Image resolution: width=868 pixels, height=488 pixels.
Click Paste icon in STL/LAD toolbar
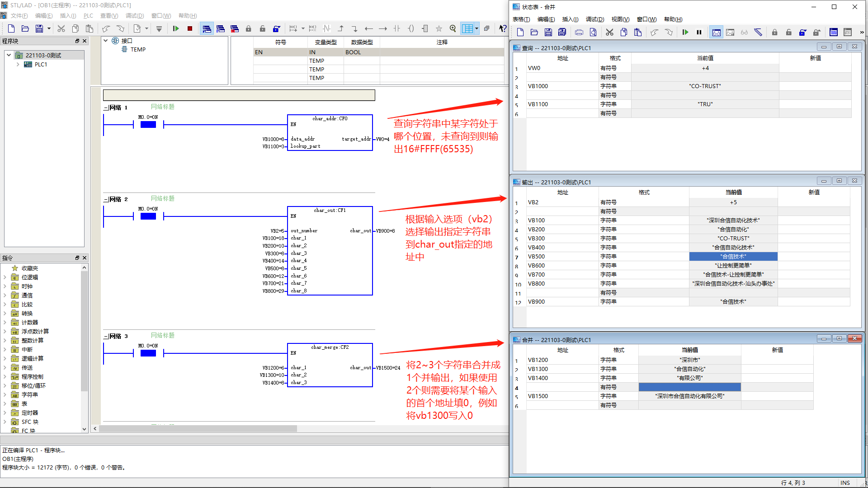(90, 29)
